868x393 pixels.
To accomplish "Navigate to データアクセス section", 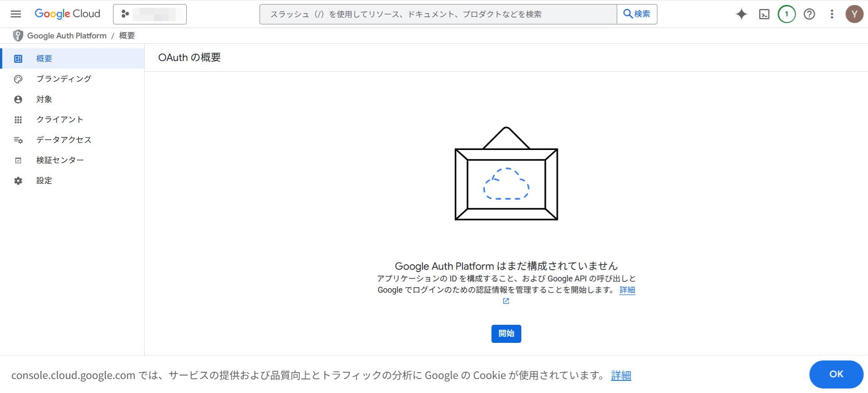I will point(64,140).
